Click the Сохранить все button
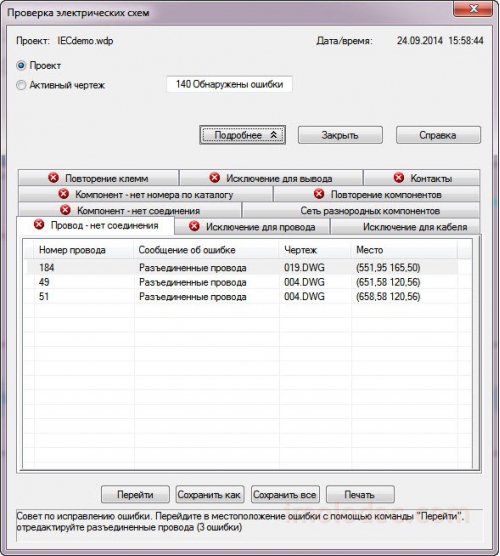 click(x=285, y=494)
